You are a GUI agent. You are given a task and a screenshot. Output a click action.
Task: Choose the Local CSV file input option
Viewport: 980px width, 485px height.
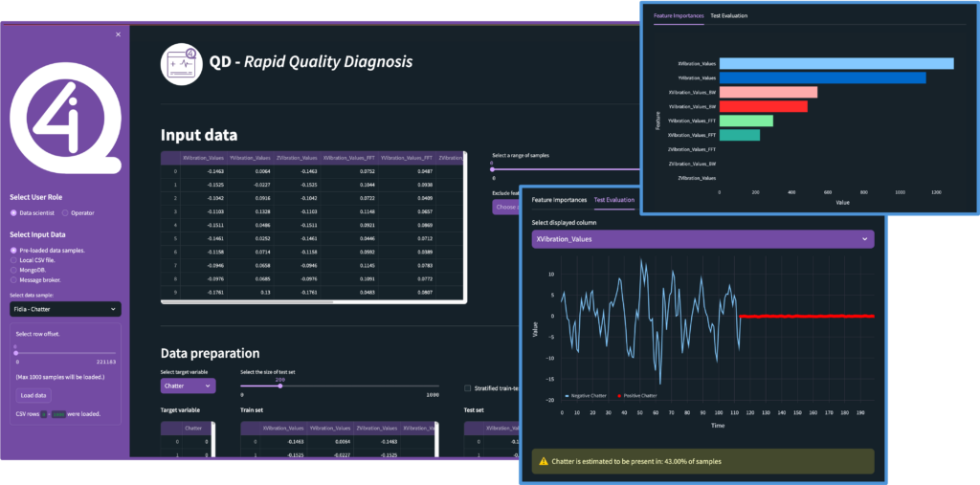click(13, 259)
